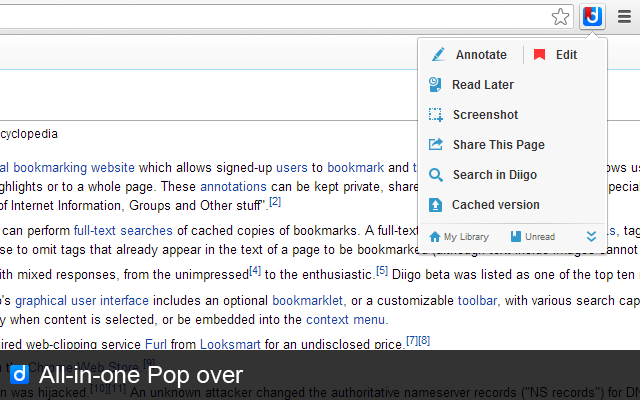This screenshot has height=400, width=640.
Task: Follow the bookmark hyperlink
Action: (x=355, y=168)
